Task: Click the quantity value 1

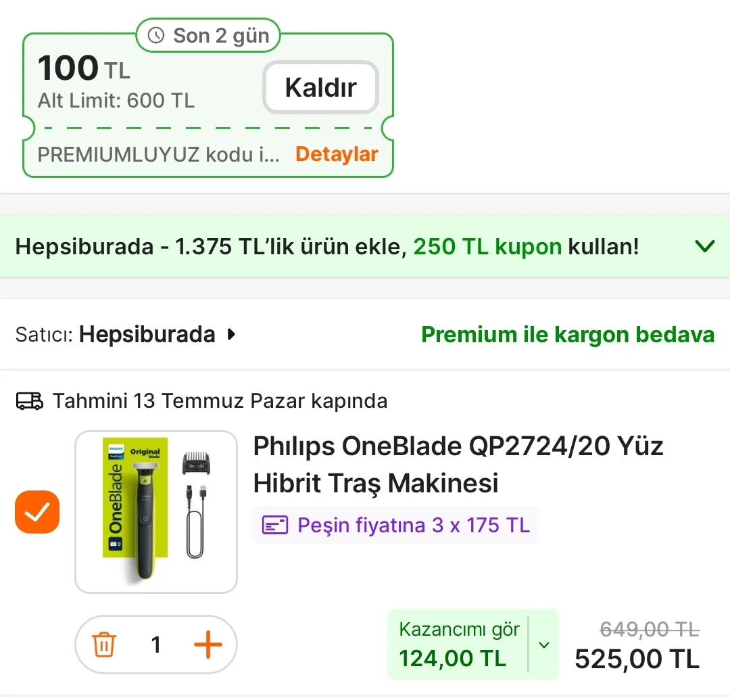Action: click(x=156, y=645)
